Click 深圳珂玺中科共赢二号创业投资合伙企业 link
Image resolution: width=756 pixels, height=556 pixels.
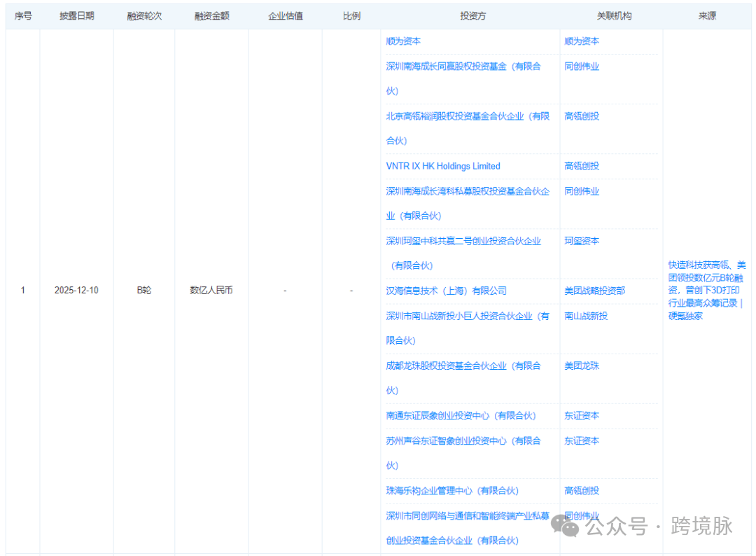[463, 241]
